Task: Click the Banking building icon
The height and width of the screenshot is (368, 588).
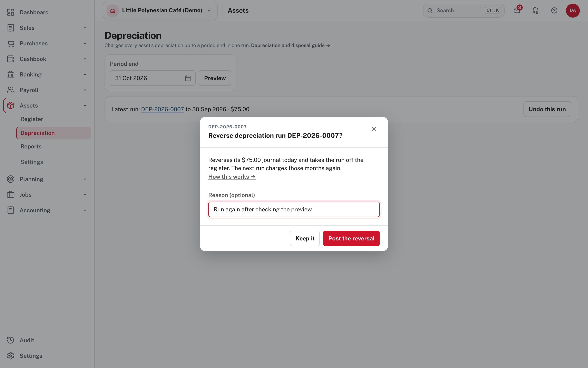Action: 10,74
